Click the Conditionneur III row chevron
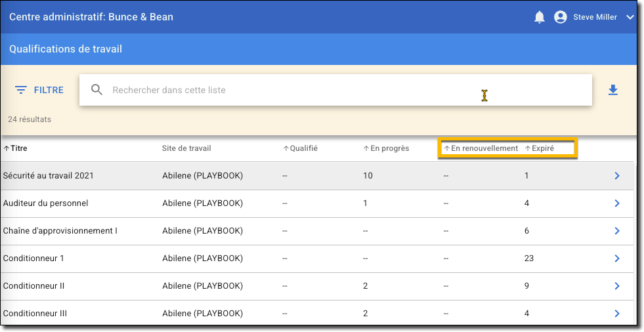 coord(616,314)
